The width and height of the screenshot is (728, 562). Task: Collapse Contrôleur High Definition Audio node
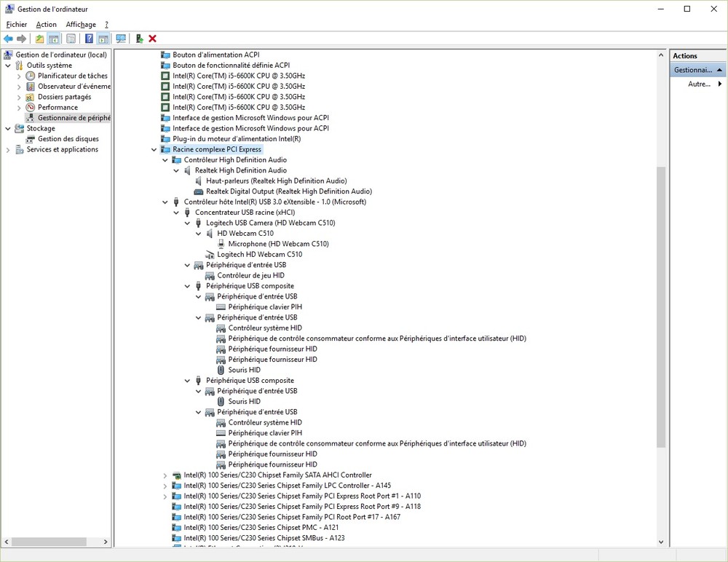[165, 160]
